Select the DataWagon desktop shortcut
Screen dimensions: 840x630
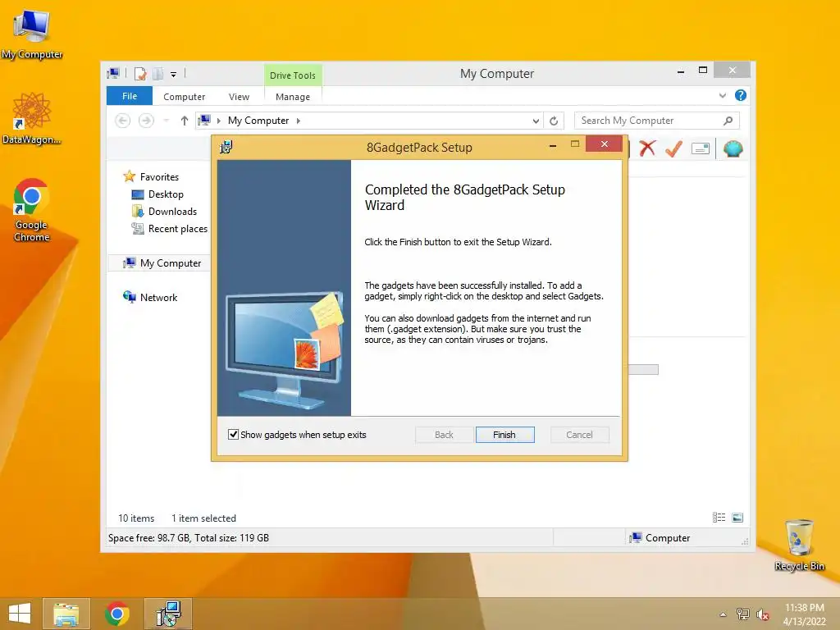click(x=32, y=119)
